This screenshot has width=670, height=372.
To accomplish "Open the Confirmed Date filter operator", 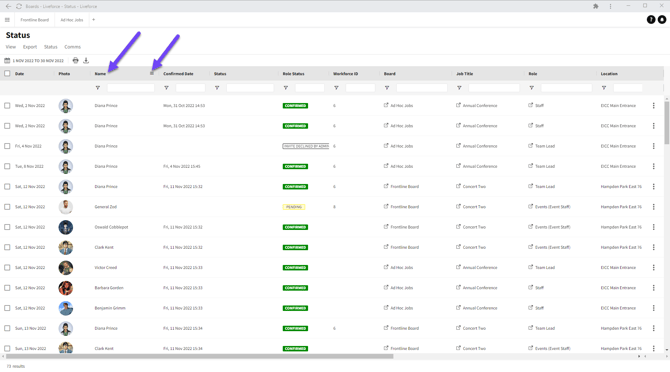I will tap(166, 88).
